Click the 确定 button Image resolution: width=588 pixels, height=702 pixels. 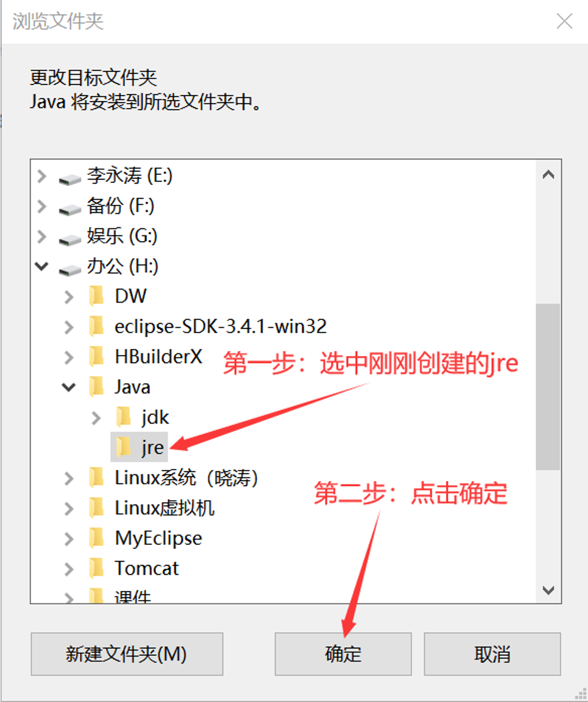click(343, 654)
